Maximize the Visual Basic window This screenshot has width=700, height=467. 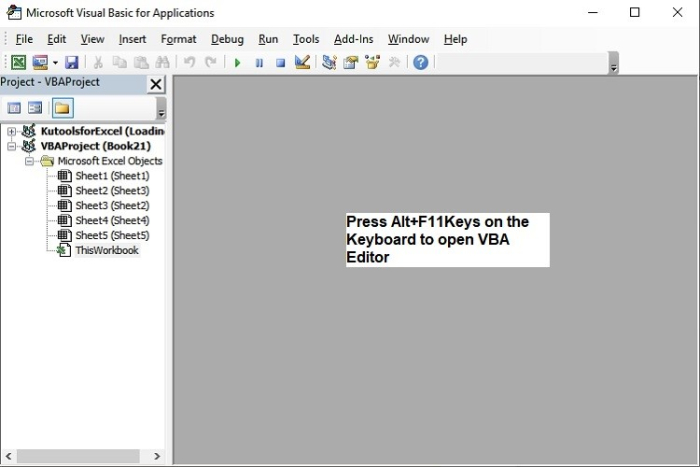(634, 13)
